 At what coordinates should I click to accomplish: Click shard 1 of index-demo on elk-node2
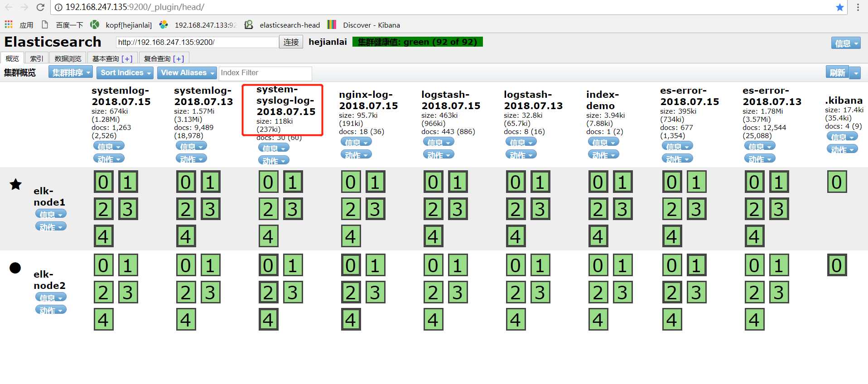coord(622,265)
